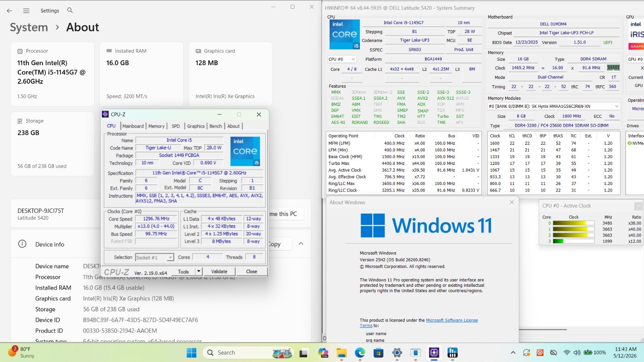Click the DELL 01M3M4 motherboard field
The height and width of the screenshot is (362, 644).
pos(553,24)
